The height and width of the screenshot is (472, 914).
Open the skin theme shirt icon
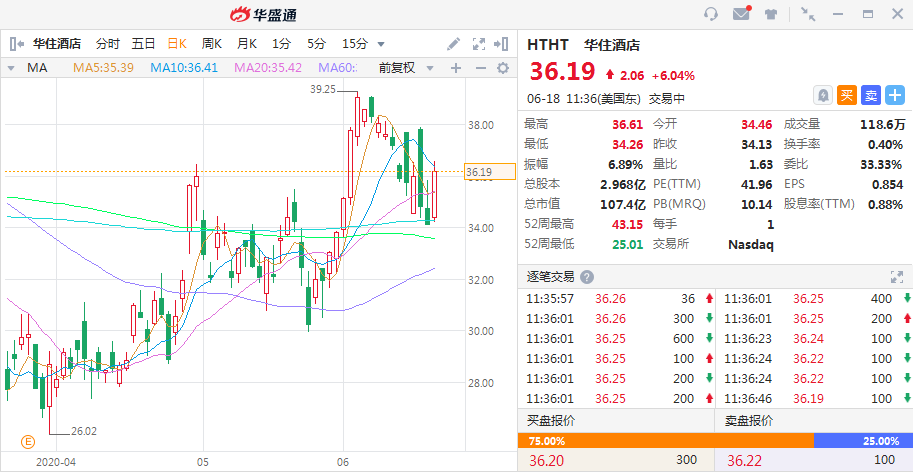pyautogui.click(x=771, y=15)
